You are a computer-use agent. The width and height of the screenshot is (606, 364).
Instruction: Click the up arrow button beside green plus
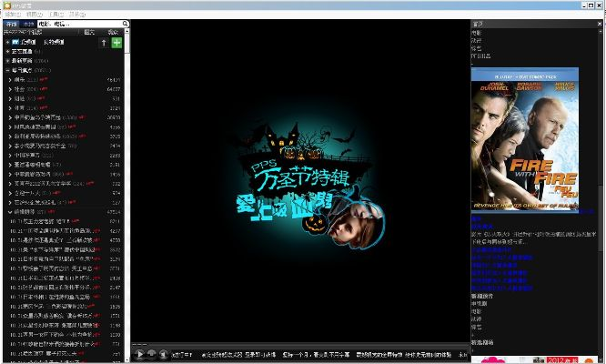coord(103,42)
